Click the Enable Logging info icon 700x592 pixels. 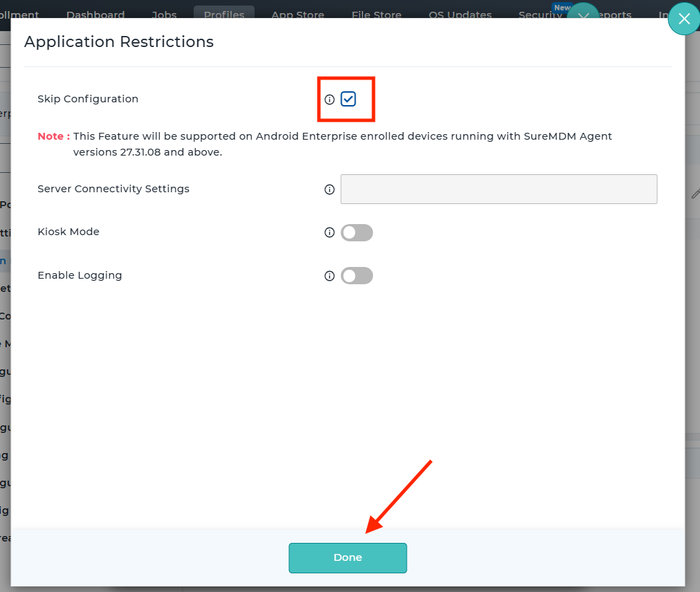(330, 276)
